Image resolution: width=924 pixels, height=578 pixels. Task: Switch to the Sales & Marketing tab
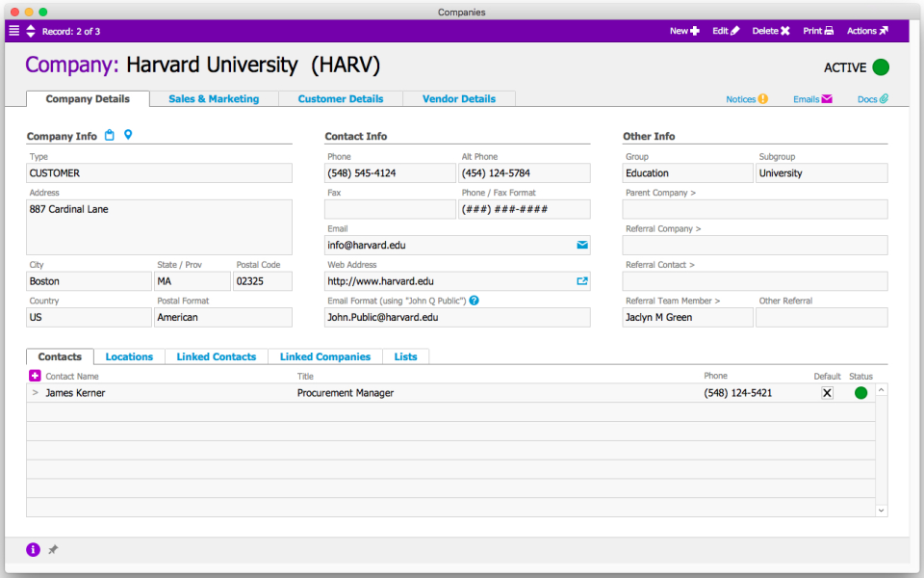[x=212, y=98]
